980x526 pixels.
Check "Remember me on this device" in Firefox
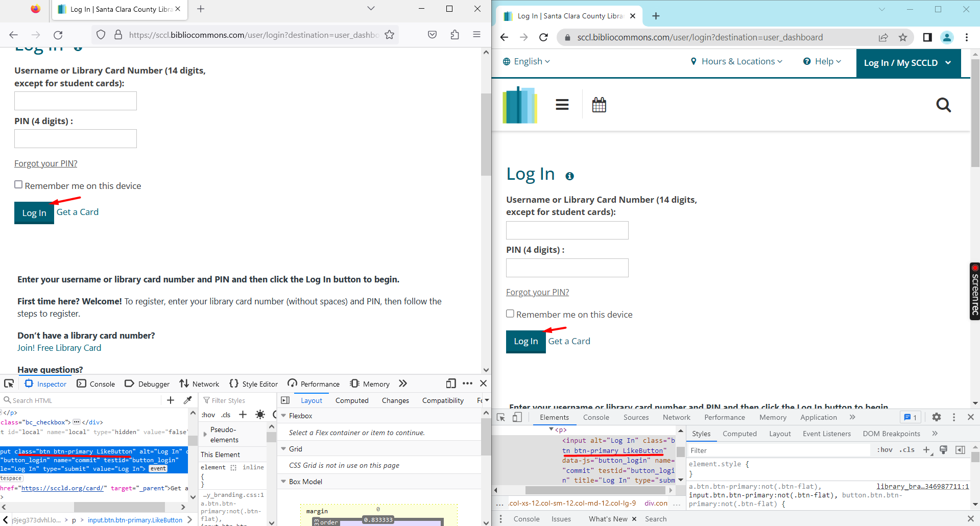point(18,184)
